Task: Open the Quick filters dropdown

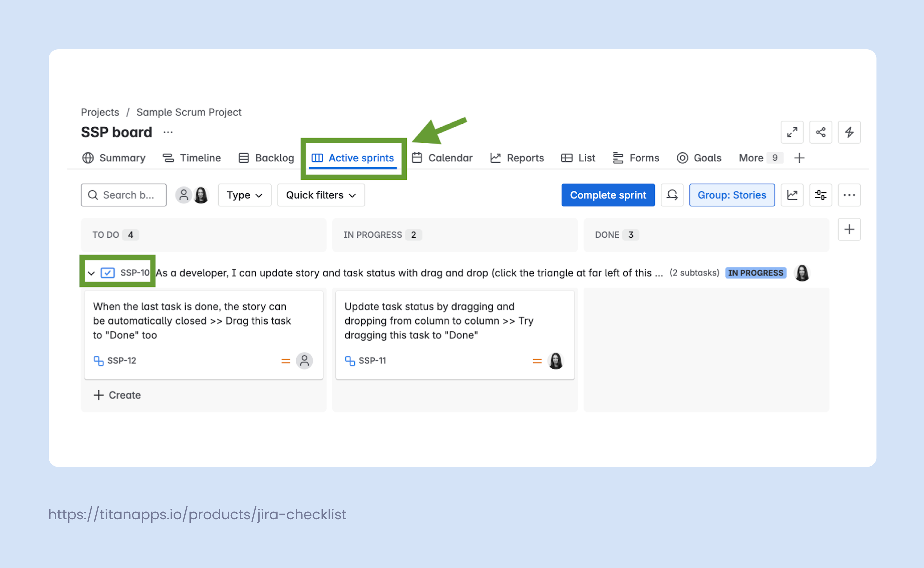Action: [x=321, y=195]
